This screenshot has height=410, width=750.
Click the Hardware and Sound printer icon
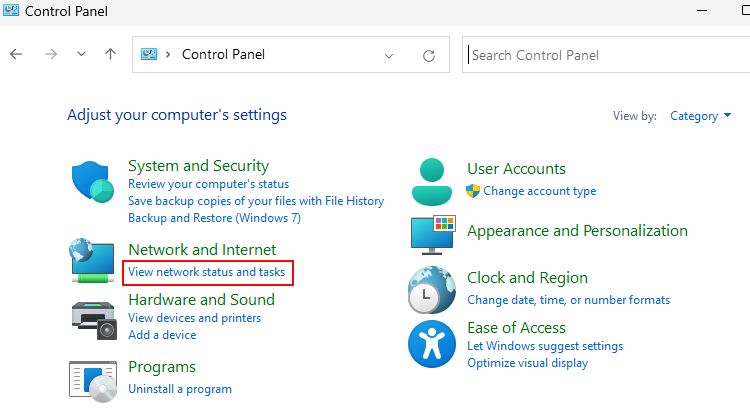94,321
